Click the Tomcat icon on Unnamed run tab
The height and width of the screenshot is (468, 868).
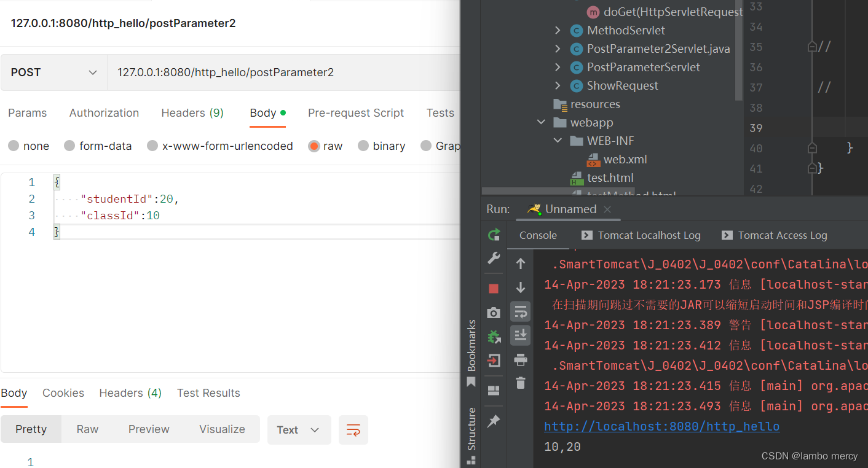[x=534, y=209]
